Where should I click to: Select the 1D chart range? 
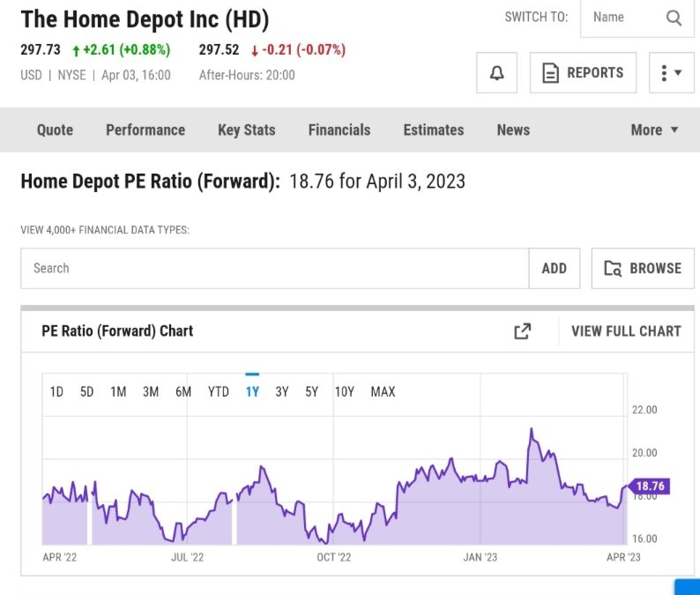pos(56,392)
